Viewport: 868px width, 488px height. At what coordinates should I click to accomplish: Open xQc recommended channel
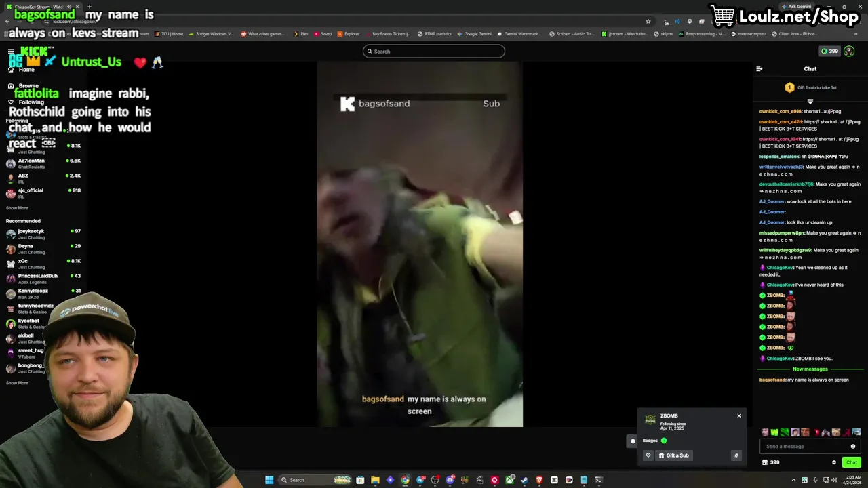43,264
